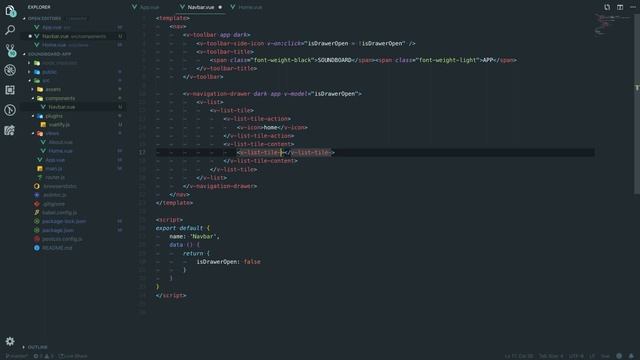This screenshot has height=360, width=640.
Task: Click line number 17 in the gutter
Action: [142, 152]
